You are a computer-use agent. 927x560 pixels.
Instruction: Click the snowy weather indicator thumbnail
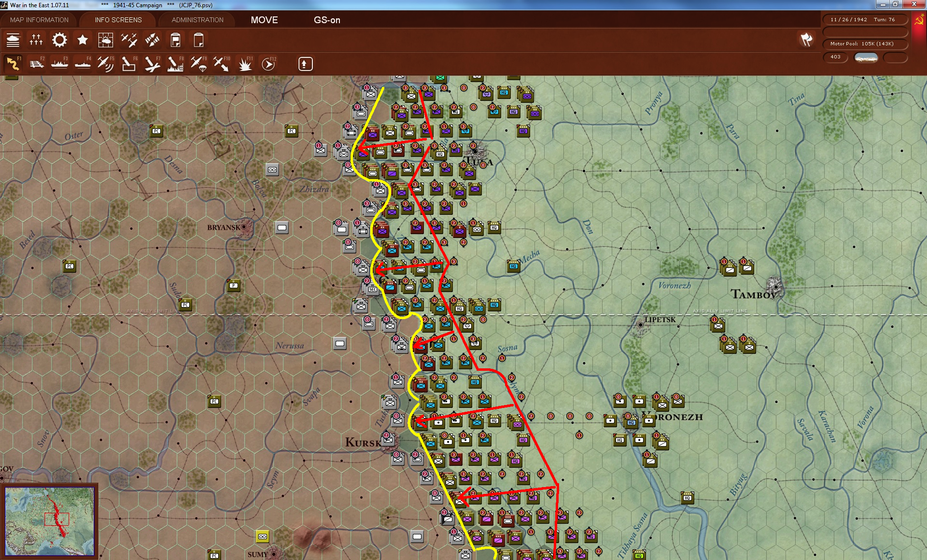click(866, 57)
